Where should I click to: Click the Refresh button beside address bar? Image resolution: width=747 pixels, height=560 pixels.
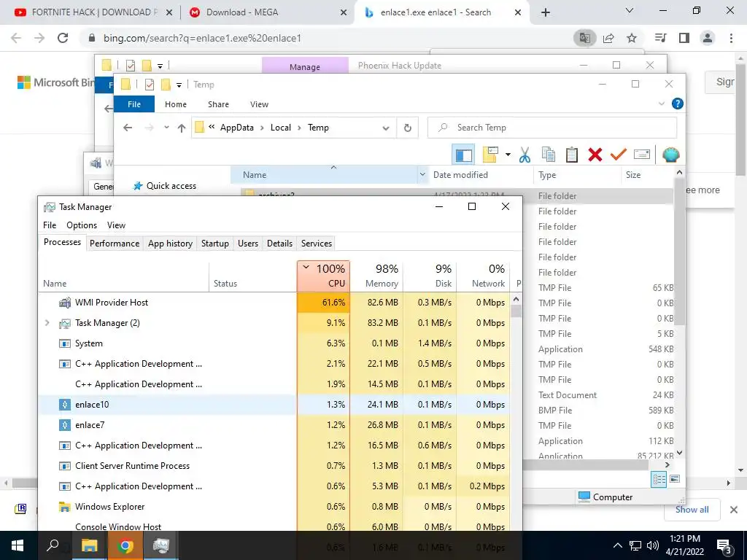[407, 128]
